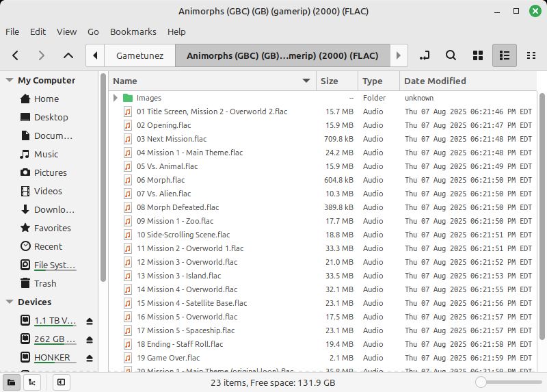The width and height of the screenshot is (547, 392).
Task: Open the View menu
Action: pos(66,31)
